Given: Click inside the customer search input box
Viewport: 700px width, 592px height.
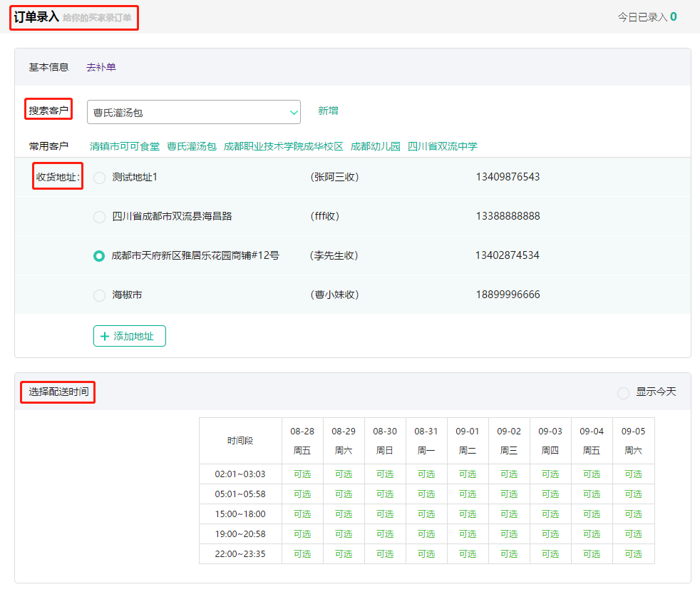Looking at the screenshot, I should click(185, 112).
